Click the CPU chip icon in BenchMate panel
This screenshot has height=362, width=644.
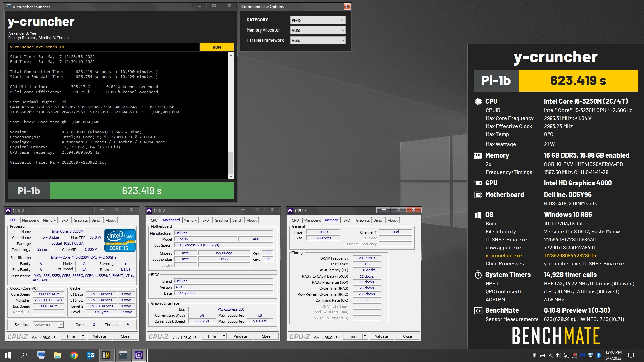point(478,101)
